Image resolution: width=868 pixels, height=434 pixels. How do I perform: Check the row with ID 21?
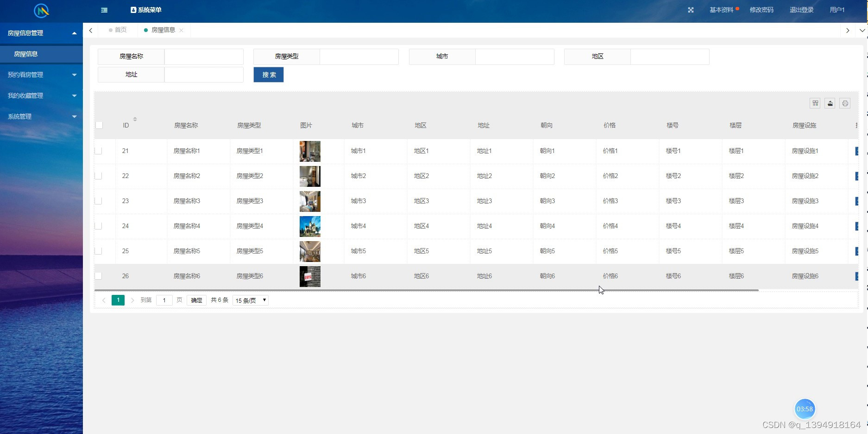[98, 151]
